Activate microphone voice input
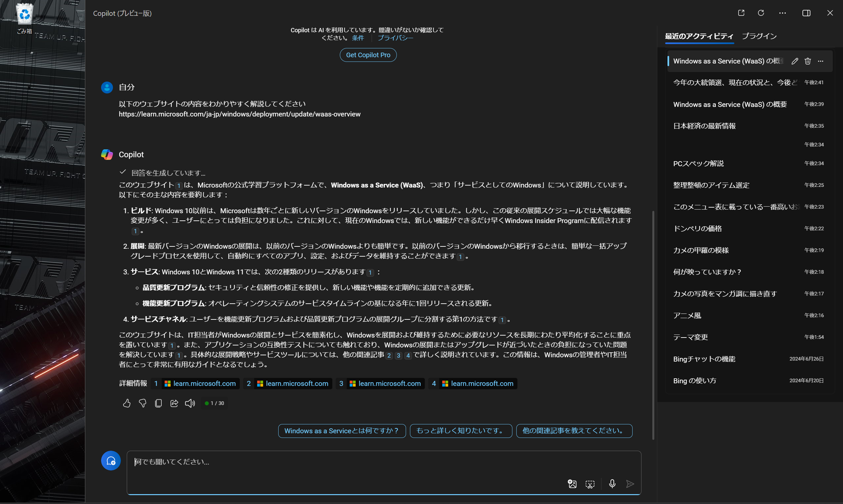Viewport: 843px width, 504px height. 612,484
